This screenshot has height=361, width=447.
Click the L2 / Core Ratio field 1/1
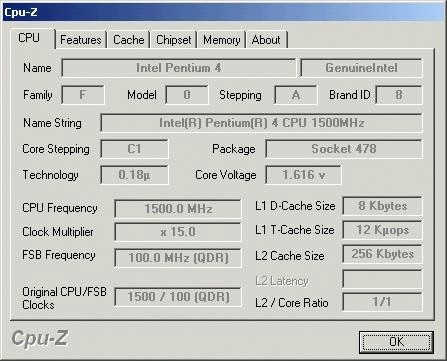pos(382,302)
